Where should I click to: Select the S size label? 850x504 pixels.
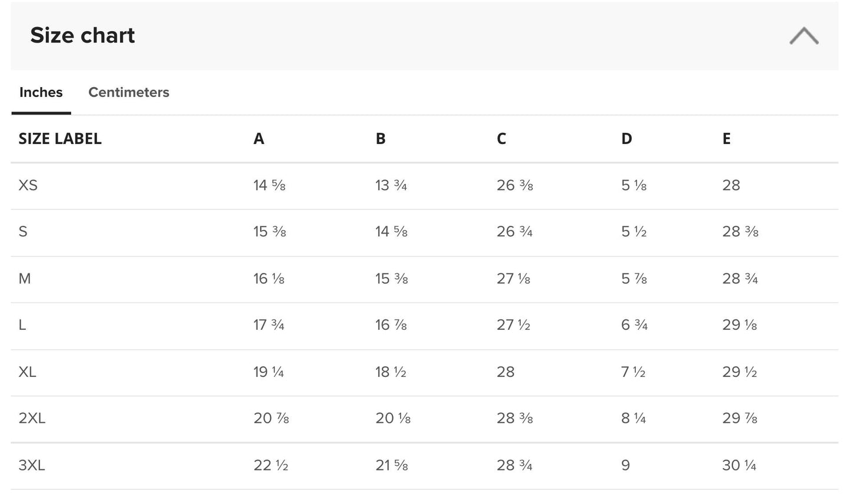pos(23,232)
